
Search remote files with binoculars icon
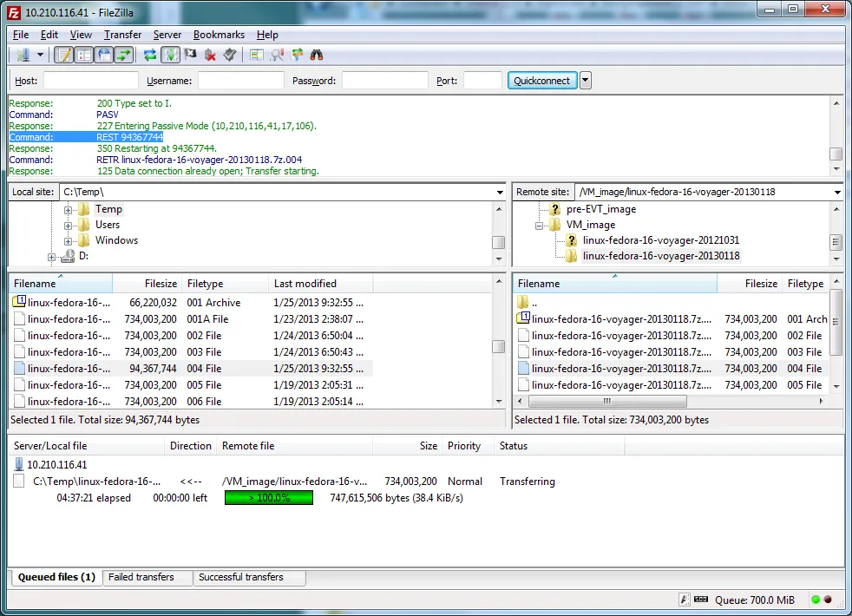pos(316,55)
